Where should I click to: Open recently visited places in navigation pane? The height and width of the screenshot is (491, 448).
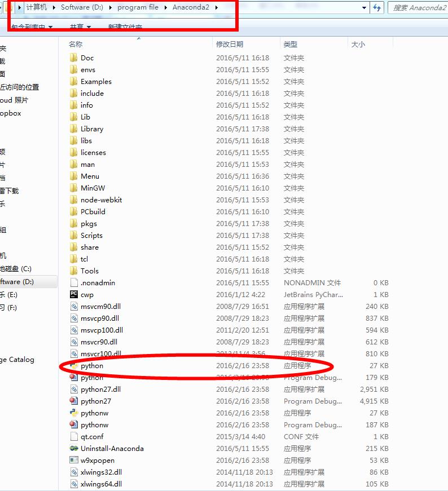(19, 87)
